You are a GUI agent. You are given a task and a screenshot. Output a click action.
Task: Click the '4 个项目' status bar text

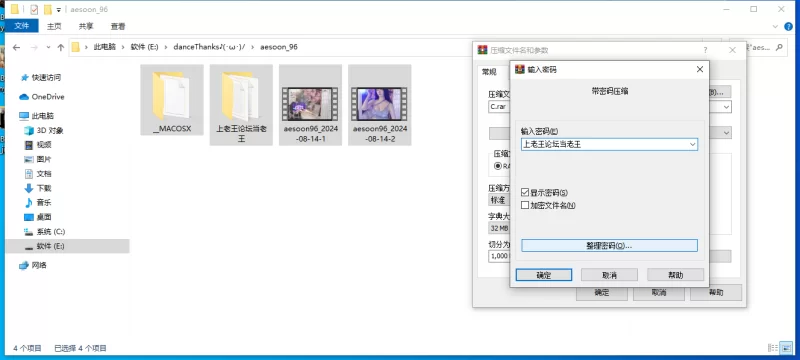[27, 348]
